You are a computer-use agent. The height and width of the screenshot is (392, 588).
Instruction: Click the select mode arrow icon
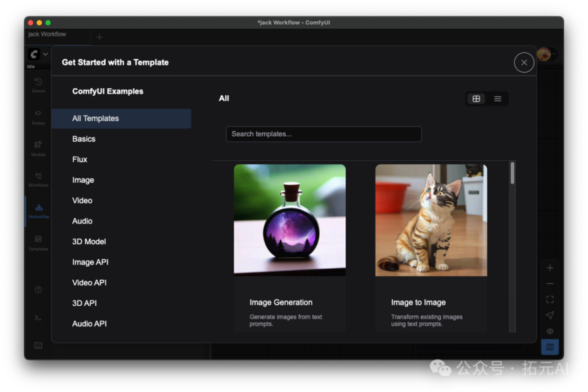[550, 315]
